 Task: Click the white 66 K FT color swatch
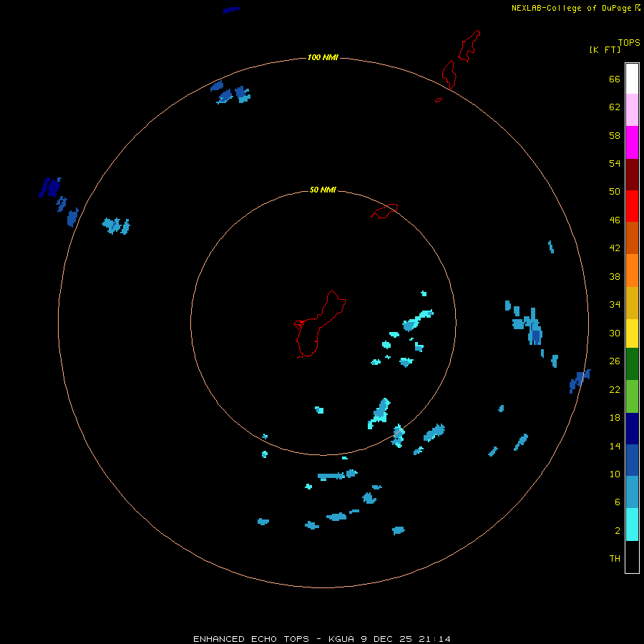coord(632,79)
